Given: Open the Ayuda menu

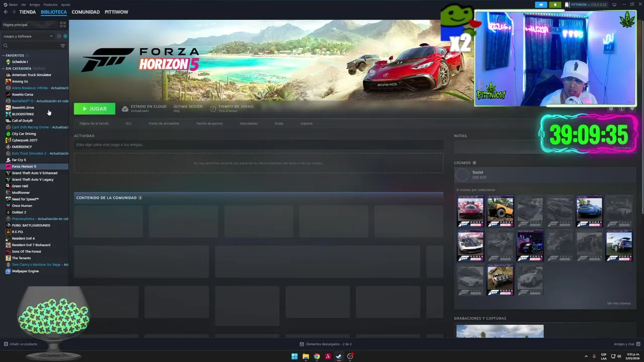Looking at the screenshot, I should coord(65,5).
